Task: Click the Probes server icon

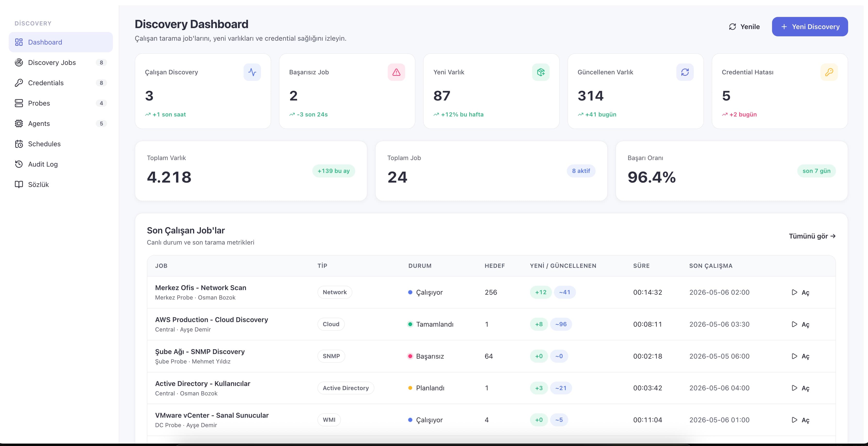Action: [19, 103]
